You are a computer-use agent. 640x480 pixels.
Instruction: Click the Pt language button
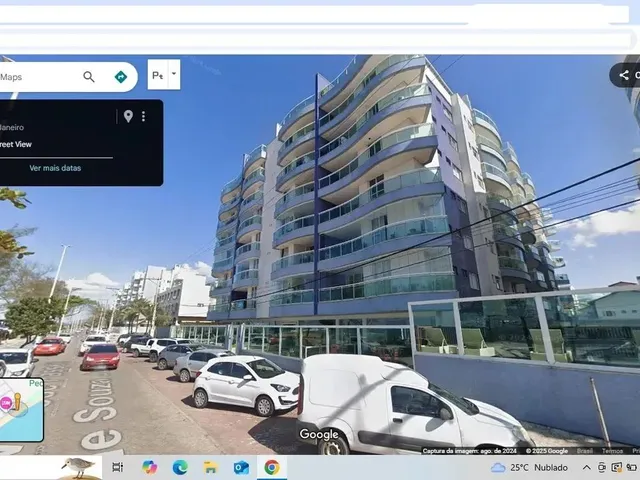point(158,75)
